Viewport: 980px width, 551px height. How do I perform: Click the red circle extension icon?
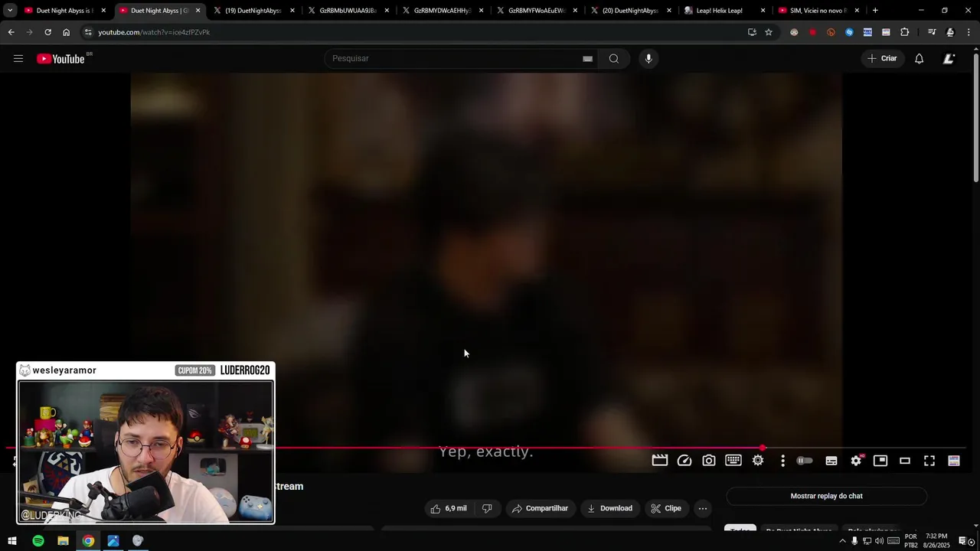click(812, 32)
